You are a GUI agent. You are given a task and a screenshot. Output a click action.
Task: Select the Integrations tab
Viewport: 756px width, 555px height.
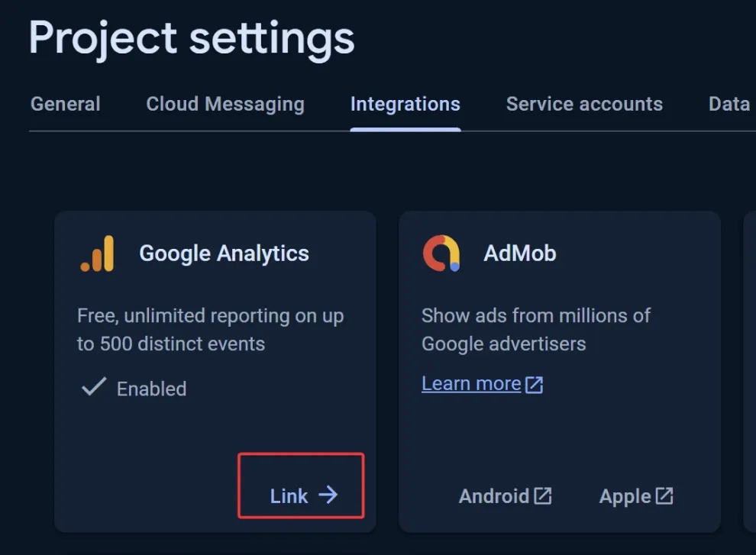[x=405, y=104]
